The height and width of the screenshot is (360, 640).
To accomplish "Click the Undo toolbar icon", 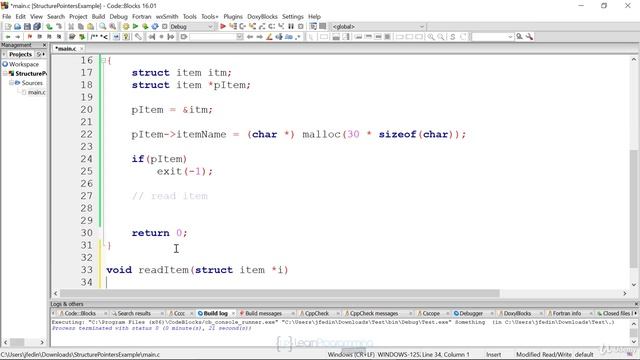I will (x=49, y=27).
